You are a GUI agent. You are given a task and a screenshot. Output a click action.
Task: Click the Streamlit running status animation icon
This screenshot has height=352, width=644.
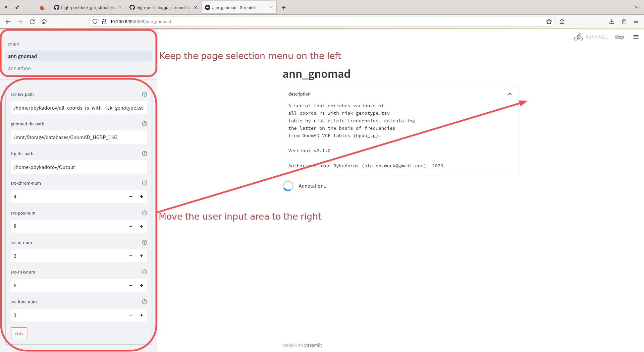pyautogui.click(x=578, y=37)
